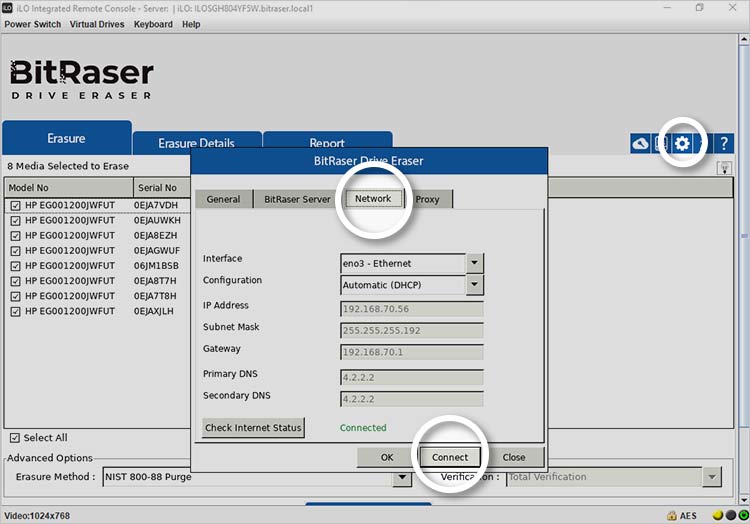The image size is (750, 524).
Task: Click the Primary DNS field
Action: (x=412, y=377)
